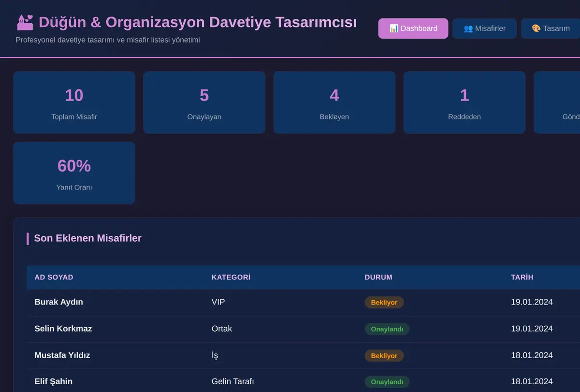Click Burak Aydın's date 19.01.2024

[532, 302]
